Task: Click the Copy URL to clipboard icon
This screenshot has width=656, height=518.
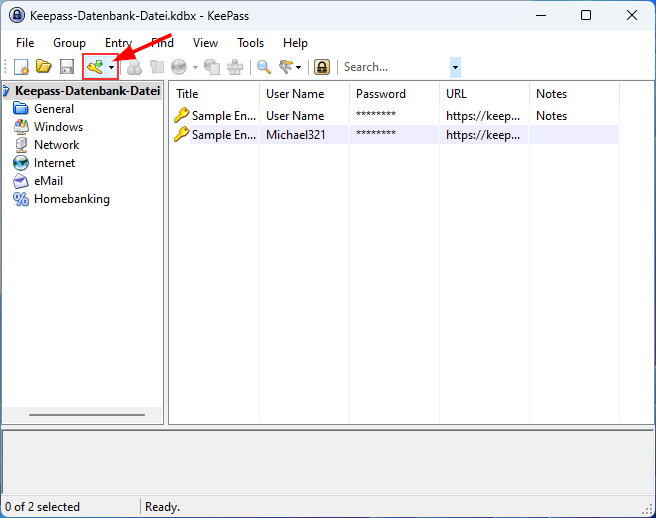Action: click(212, 67)
